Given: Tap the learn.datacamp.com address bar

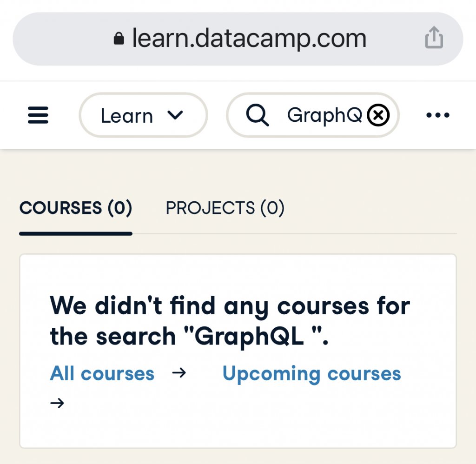Looking at the screenshot, I should (238, 39).
